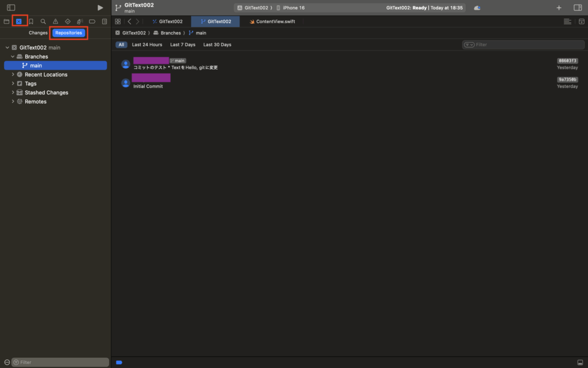Click the GitText002: Ready status text
The height and width of the screenshot is (368, 588).
pyautogui.click(x=406, y=7)
